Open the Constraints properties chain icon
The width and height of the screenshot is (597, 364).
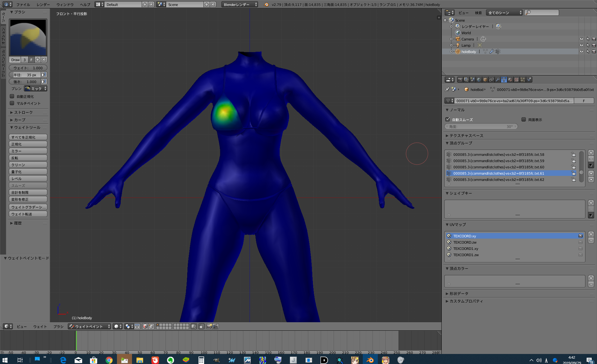pos(491,80)
